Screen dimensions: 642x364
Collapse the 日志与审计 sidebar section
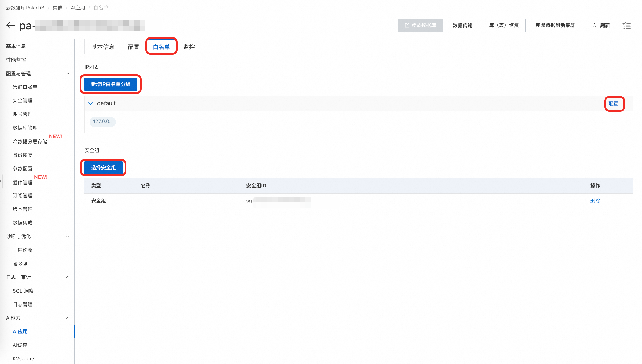point(68,277)
